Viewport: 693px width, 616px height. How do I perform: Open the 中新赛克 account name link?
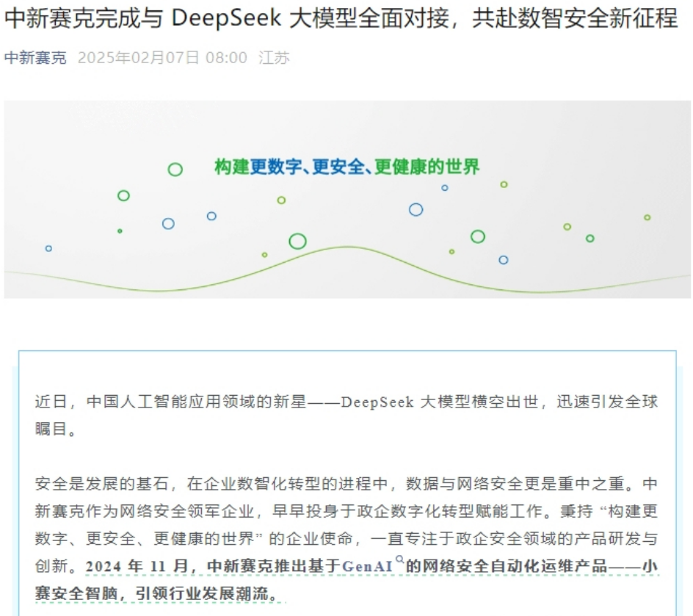(x=35, y=58)
